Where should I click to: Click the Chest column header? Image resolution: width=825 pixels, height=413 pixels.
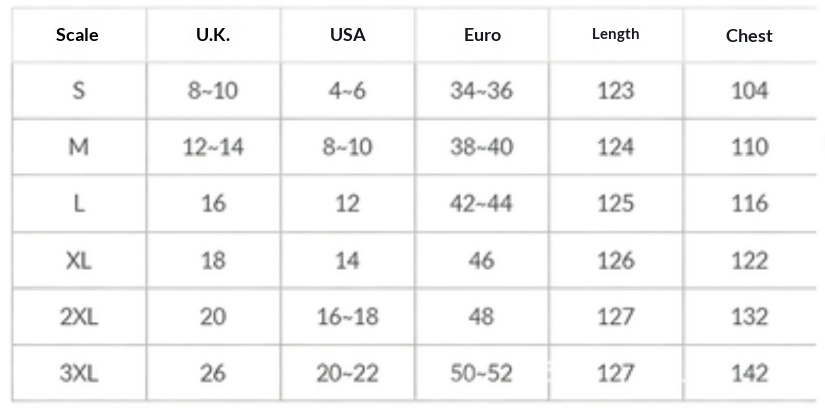(x=749, y=36)
